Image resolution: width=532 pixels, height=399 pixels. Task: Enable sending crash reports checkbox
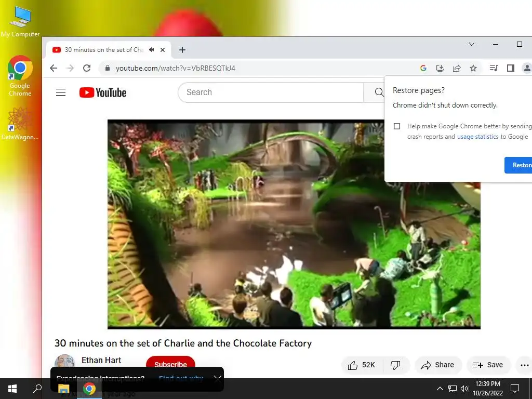pyautogui.click(x=397, y=126)
